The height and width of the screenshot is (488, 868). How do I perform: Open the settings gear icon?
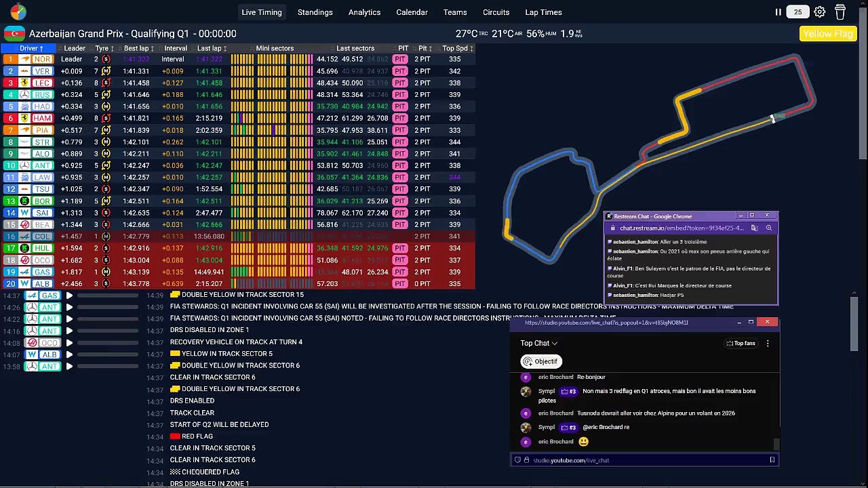pyautogui.click(x=820, y=12)
